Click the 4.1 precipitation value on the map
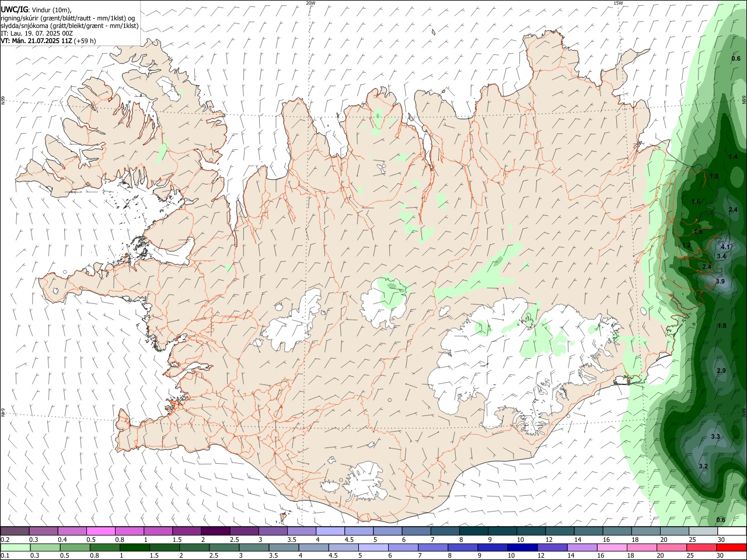This screenshot has width=747, height=560. 725,247
